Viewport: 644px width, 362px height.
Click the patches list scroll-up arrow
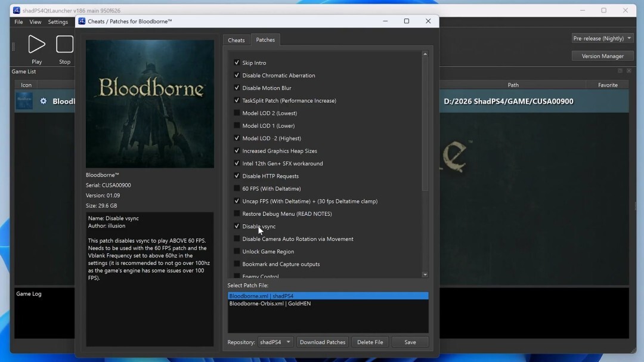[425, 54]
